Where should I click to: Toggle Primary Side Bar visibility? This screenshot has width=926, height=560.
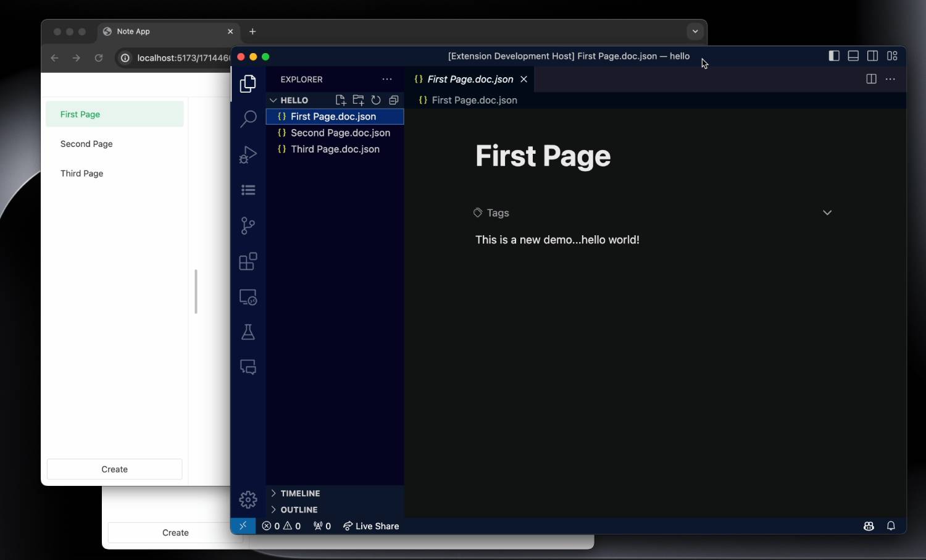pos(834,56)
